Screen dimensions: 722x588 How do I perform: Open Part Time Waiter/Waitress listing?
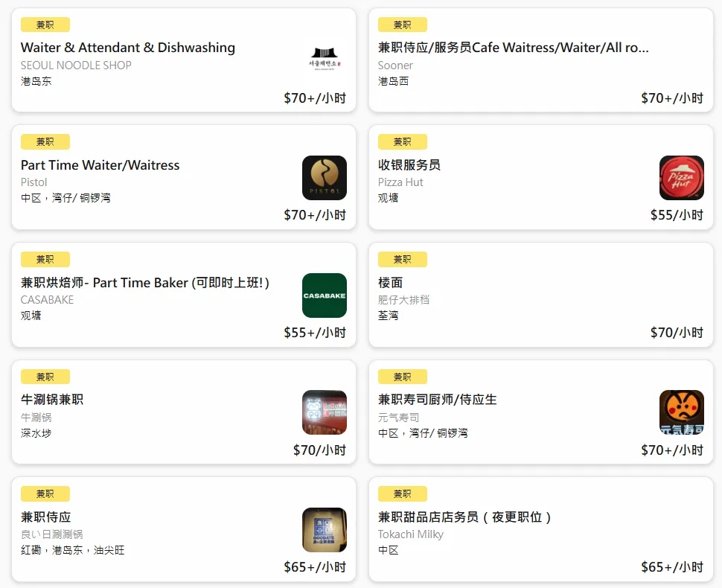100,165
